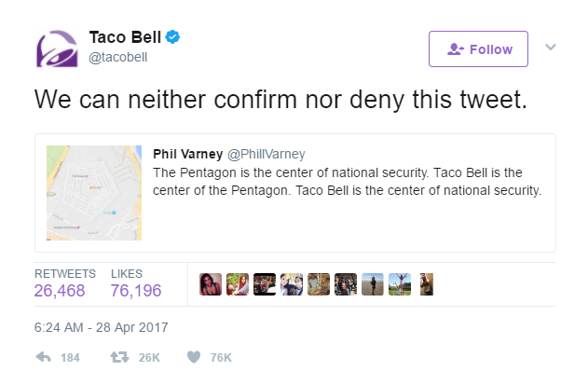This screenshot has height=385, width=588.
Task: Click the reply arrow icon
Action: coord(44,357)
